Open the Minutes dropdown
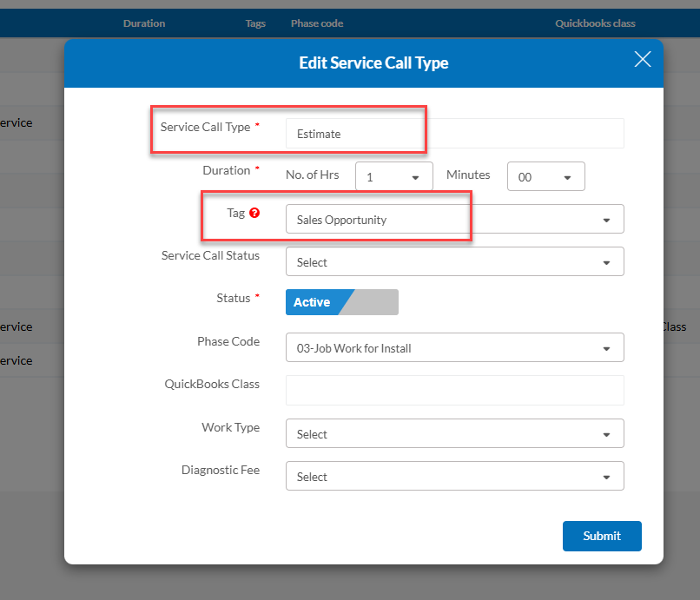The width and height of the screenshot is (700, 600). (x=545, y=177)
